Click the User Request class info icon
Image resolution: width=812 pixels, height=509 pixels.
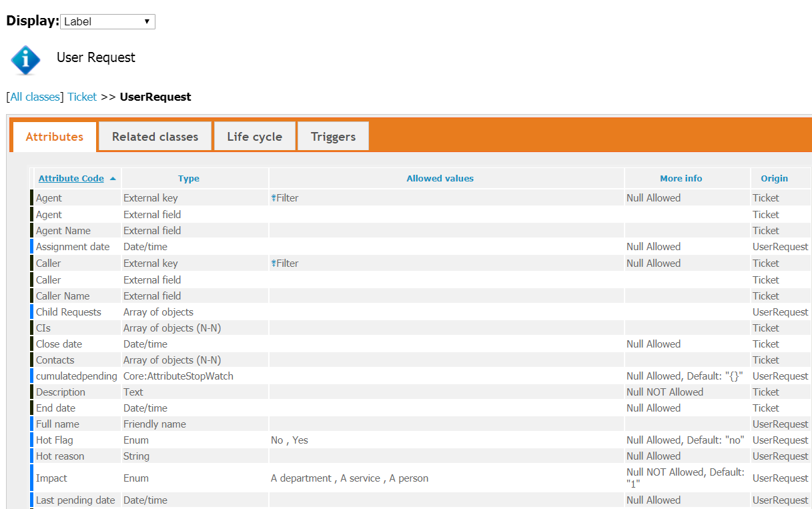(26, 60)
